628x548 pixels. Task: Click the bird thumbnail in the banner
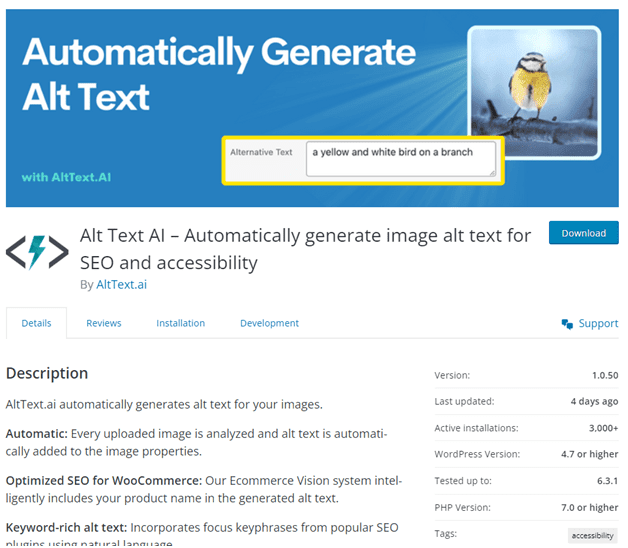(534, 92)
